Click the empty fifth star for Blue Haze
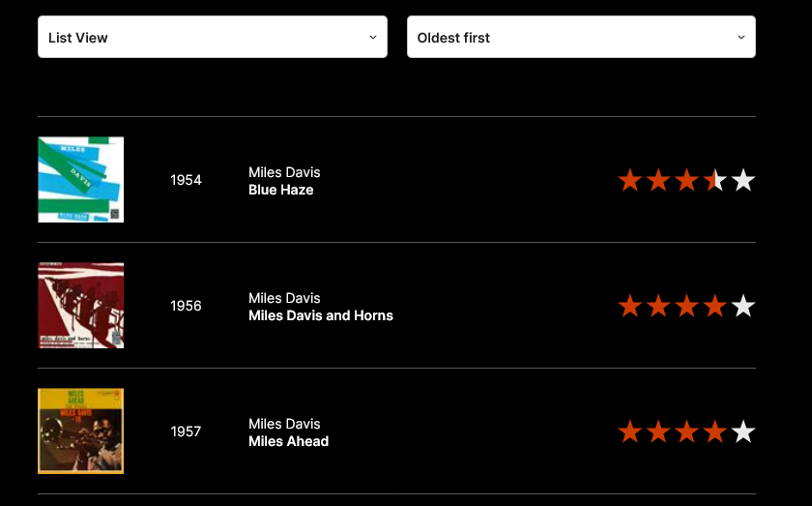This screenshot has height=506, width=812. (x=743, y=180)
